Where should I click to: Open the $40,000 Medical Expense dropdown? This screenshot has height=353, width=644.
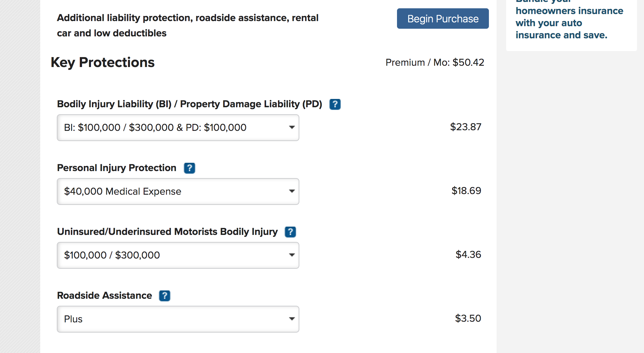point(178,192)
